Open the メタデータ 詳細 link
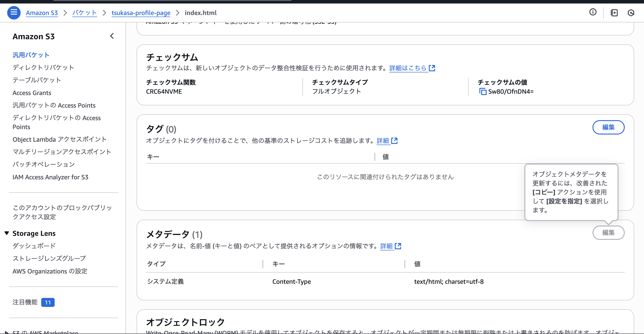Viewport: 644px width, 334px height. (x=386, y=246)
